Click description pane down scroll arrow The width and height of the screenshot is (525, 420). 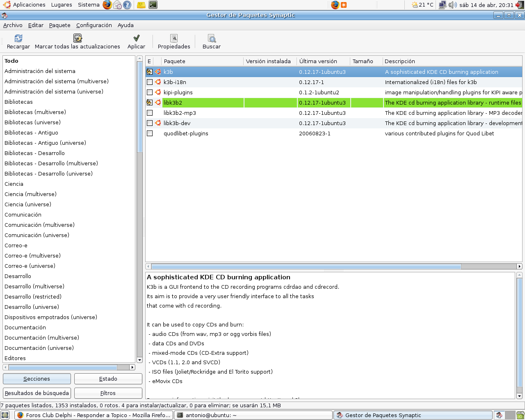(x=519, y=396)
